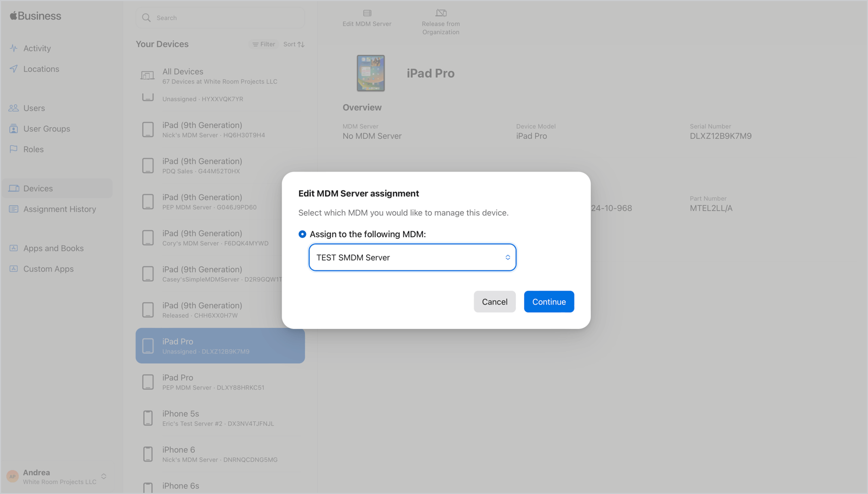Image resolution: width=868 pixels, height=494 pixels.
Task: Cancel the MDM server assignment
Action: (495, 302)
